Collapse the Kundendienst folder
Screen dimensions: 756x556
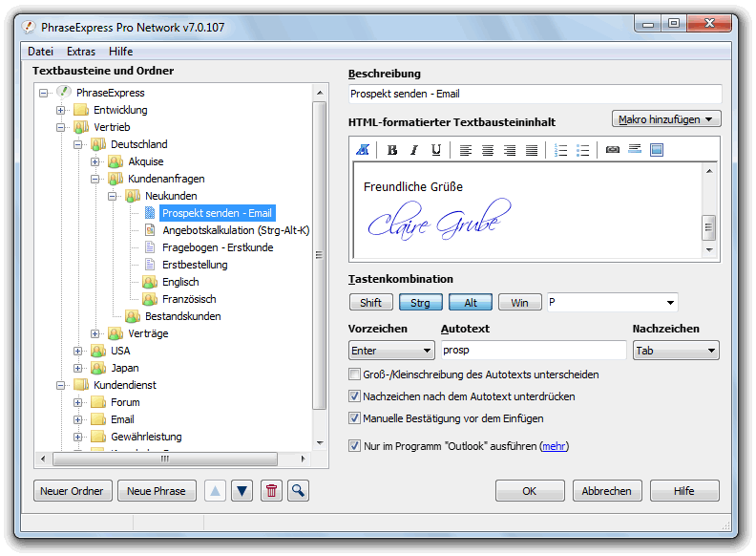(60, 385)
